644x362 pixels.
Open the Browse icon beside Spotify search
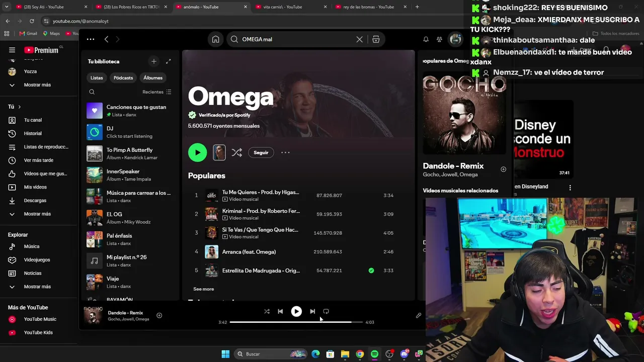pos(376,39)
